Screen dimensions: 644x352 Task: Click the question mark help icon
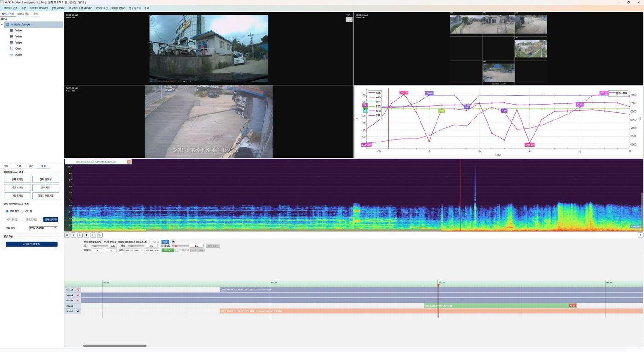click(173, 242)
